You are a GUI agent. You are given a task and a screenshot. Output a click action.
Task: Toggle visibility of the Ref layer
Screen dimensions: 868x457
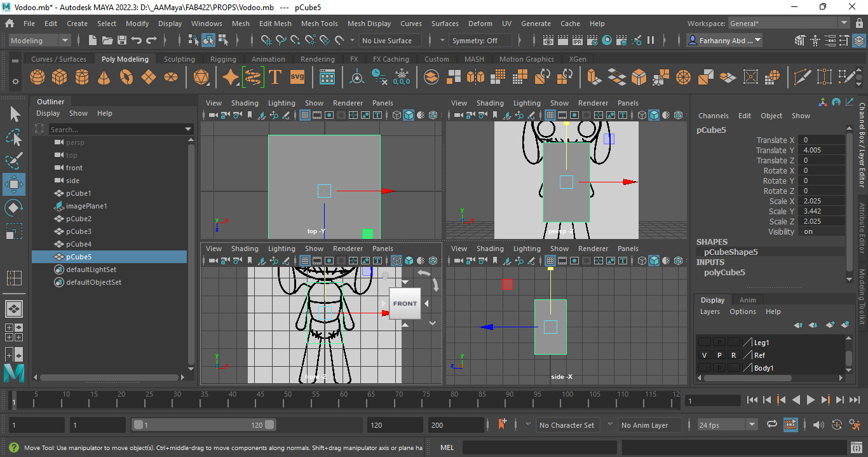[x=704, y=355]
